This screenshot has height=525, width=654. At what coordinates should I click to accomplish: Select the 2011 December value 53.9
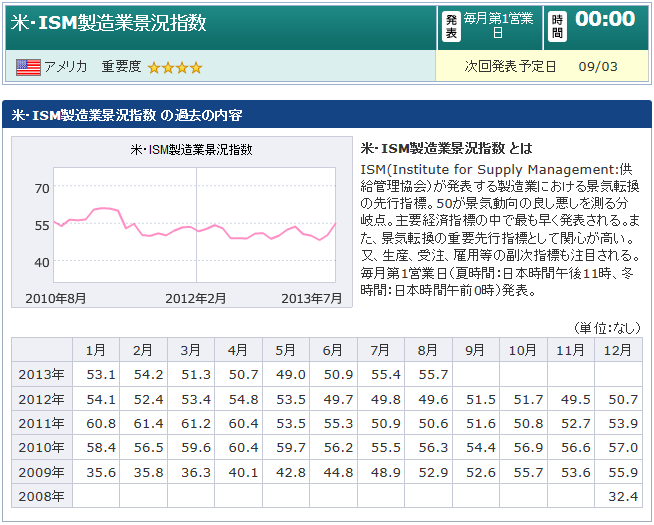coord(623,424)
